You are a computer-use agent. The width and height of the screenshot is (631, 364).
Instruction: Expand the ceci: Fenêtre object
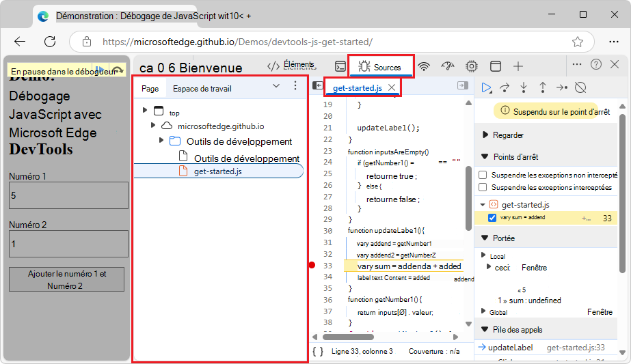489,266
